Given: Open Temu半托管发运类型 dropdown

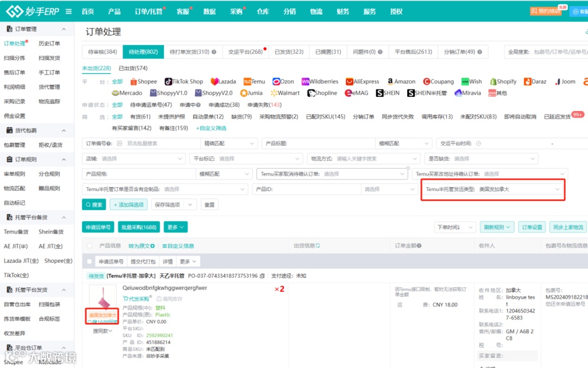Looking at the screenshot, I should (493, 189).
